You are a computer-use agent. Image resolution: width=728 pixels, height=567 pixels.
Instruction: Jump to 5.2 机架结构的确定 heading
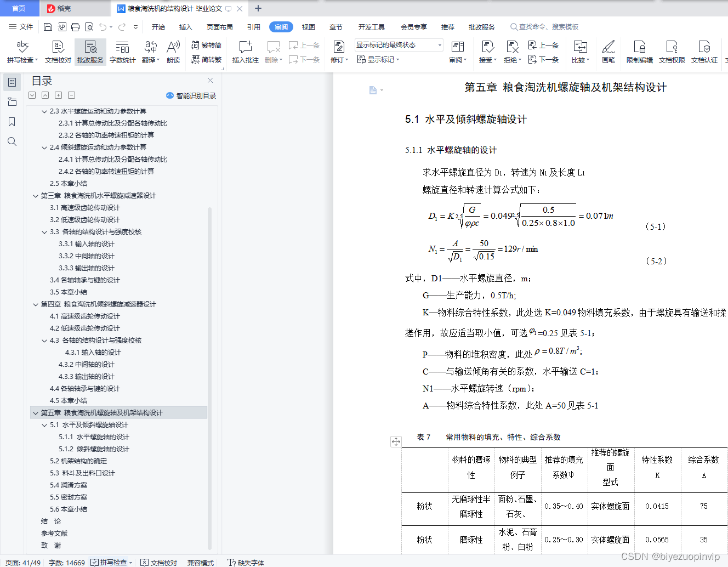78,461
